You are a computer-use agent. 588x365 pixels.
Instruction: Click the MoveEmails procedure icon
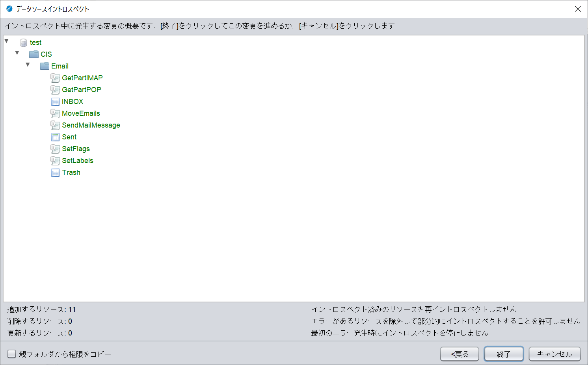55,113
